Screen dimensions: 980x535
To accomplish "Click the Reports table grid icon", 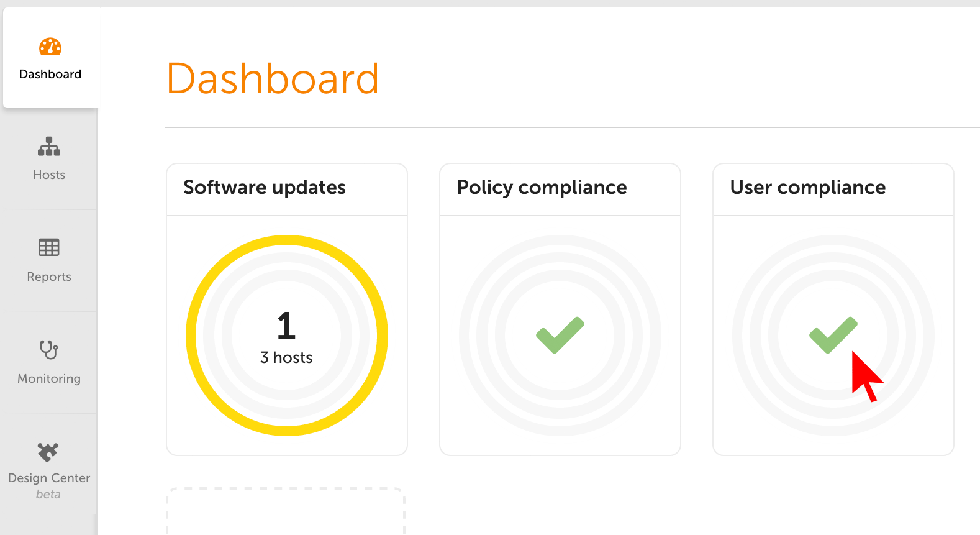I will 49,247.
